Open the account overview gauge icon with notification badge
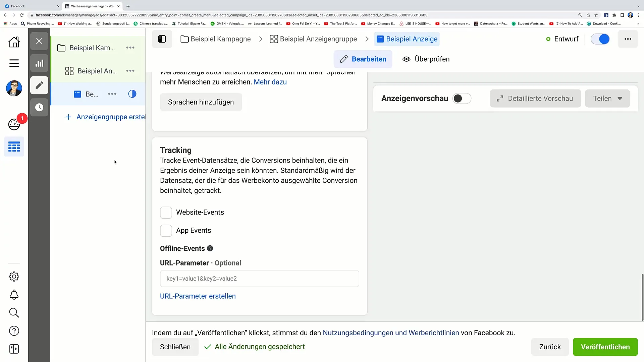 tap(14, 124)
